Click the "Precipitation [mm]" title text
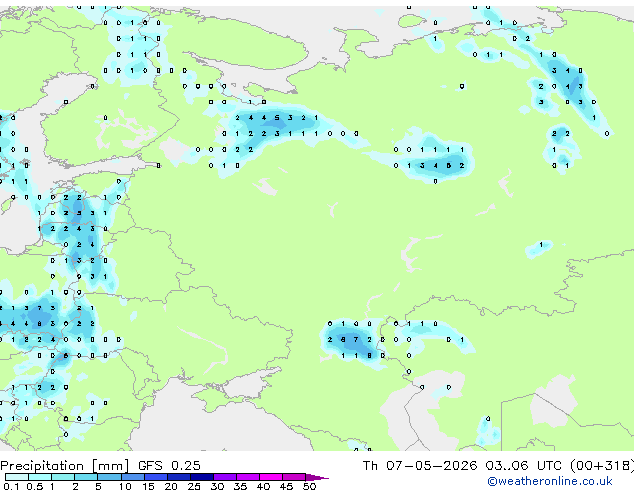 pyautogui.click(x=64, y=466)
